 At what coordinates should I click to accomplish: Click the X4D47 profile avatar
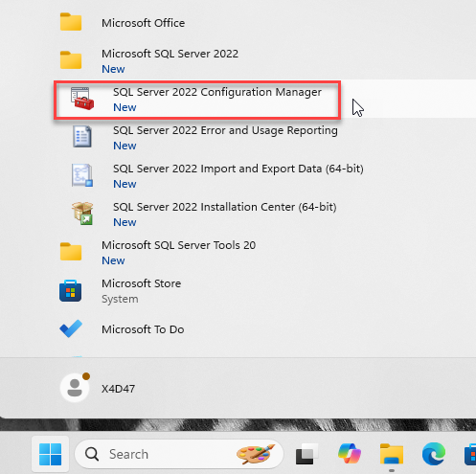tap(75, 388)
